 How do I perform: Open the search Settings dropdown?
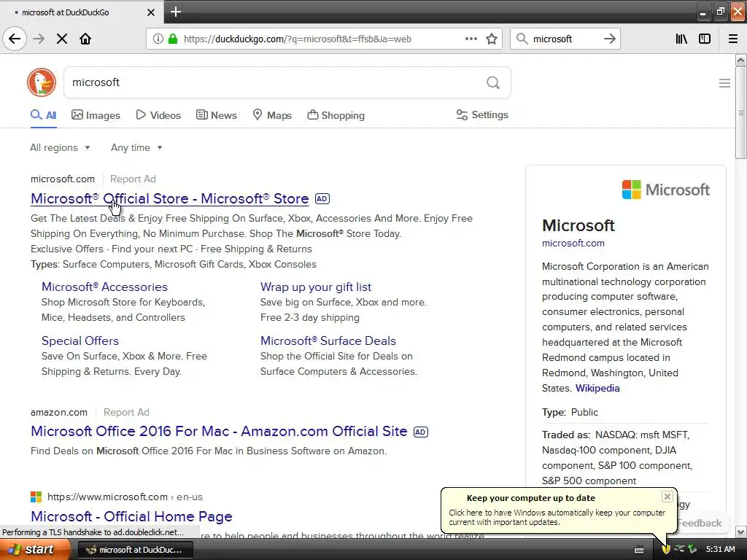[x=482, y=114]
